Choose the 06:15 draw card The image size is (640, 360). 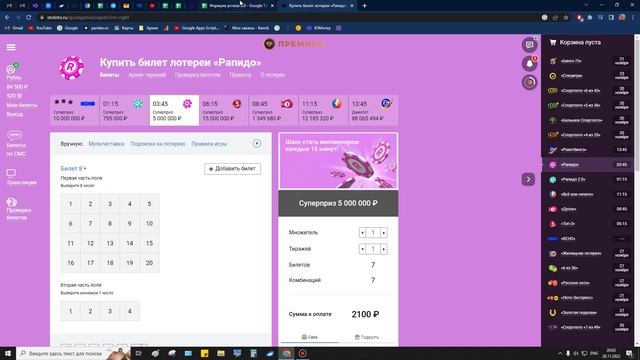tap(224, 110)
